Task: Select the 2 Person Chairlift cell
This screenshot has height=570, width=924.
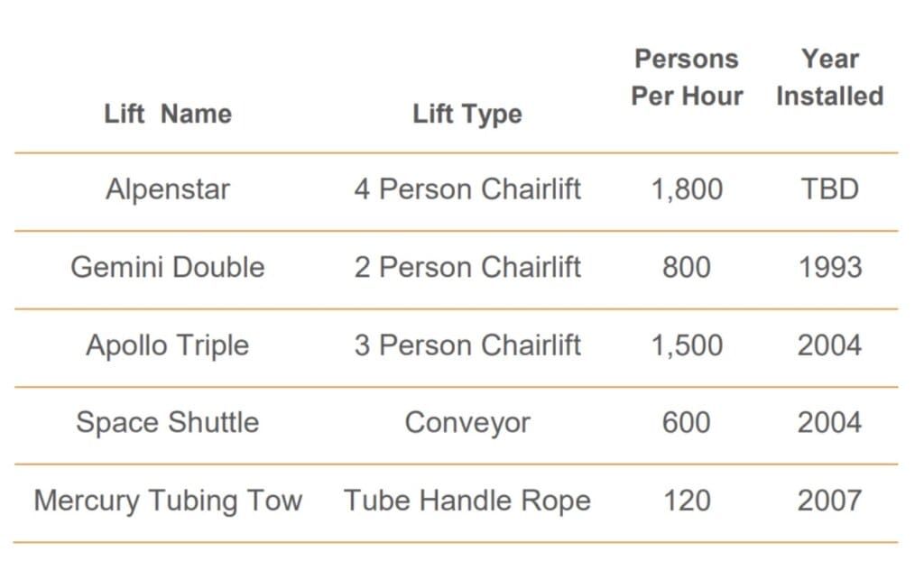Action: pyautogui.click(x=467, y=267)
